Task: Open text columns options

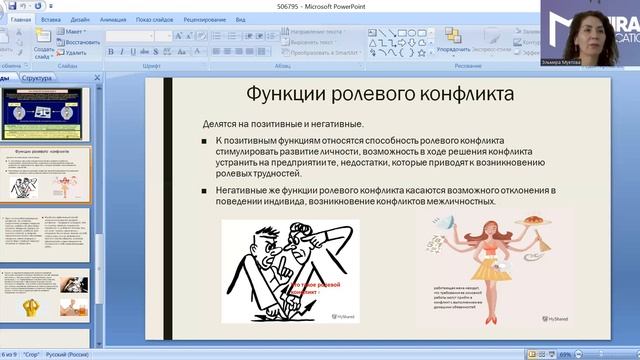Action: coord(262,51)
